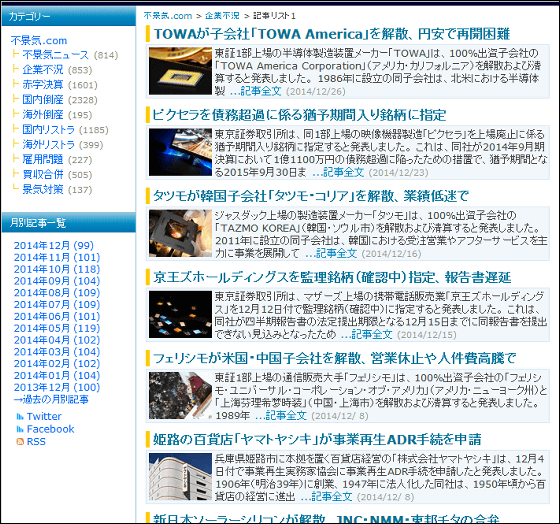Go to 企業不況 breadcrumb link
560x524 pixels.
click(x=222, y=16)
